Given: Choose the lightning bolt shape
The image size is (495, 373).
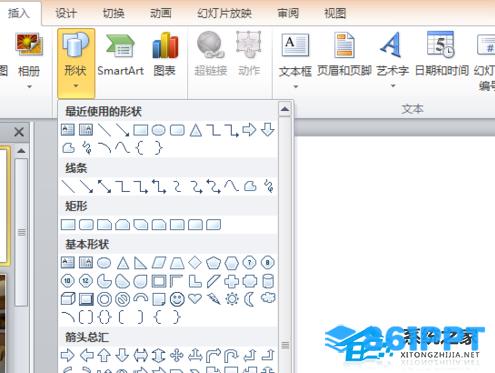Looking at the screenshot, I should pyautogui.click(x=213, y=299).
